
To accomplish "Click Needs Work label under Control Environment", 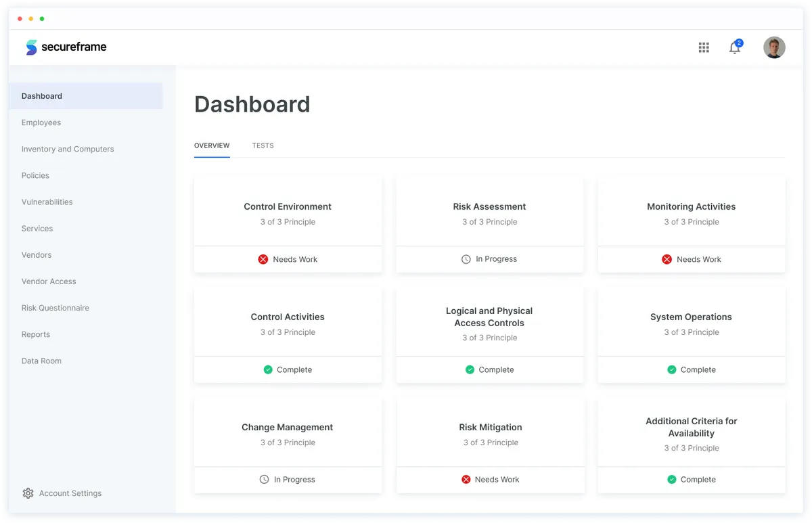I will tap(295, 259).
